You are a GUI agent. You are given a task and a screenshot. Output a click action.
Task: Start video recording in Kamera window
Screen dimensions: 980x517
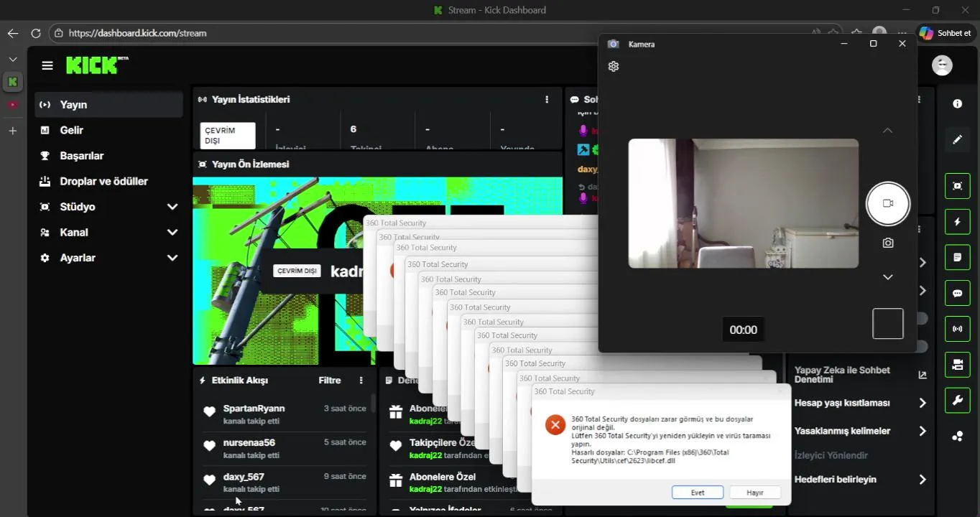click(888, 203)
